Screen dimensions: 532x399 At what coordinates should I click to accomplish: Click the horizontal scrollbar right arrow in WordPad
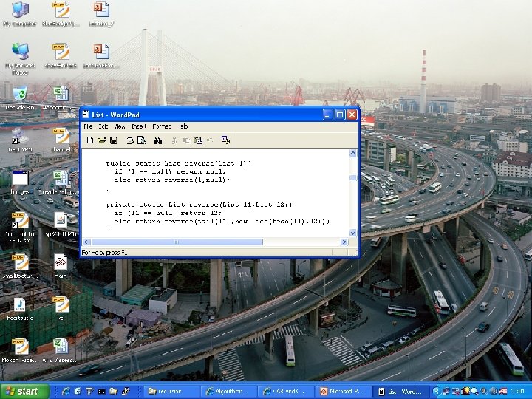(344, 242)
